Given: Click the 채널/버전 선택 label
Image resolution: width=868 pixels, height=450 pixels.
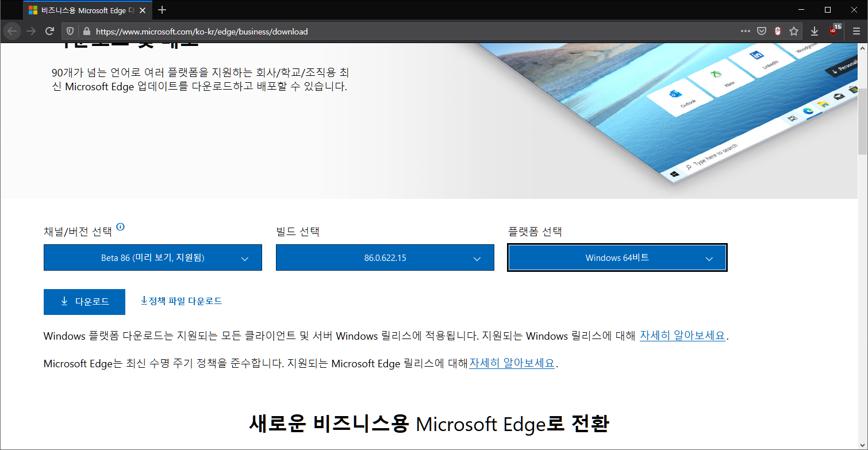Looking at the screenshot, I should (x=78, y=232).
